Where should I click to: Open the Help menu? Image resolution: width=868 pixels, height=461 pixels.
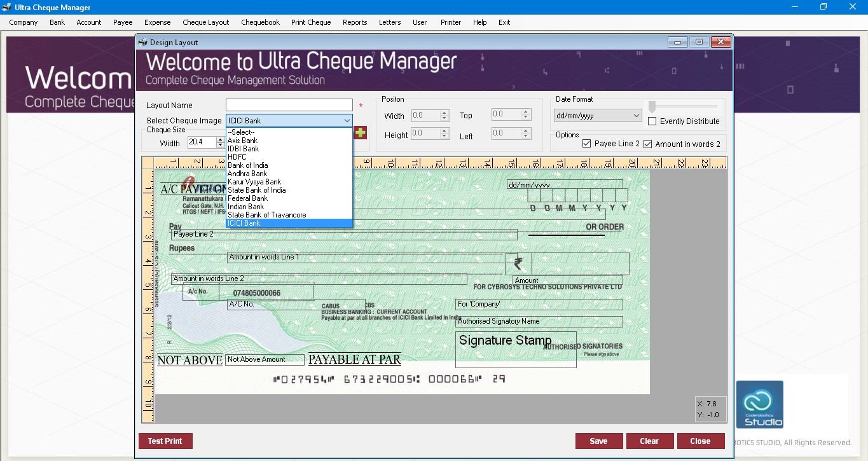click(x=479, y=22)
